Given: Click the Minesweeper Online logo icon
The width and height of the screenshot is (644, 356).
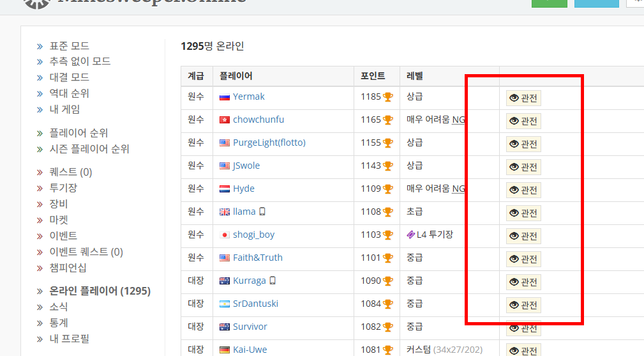Looking at the screenshot, I should [x=37, y=4].
